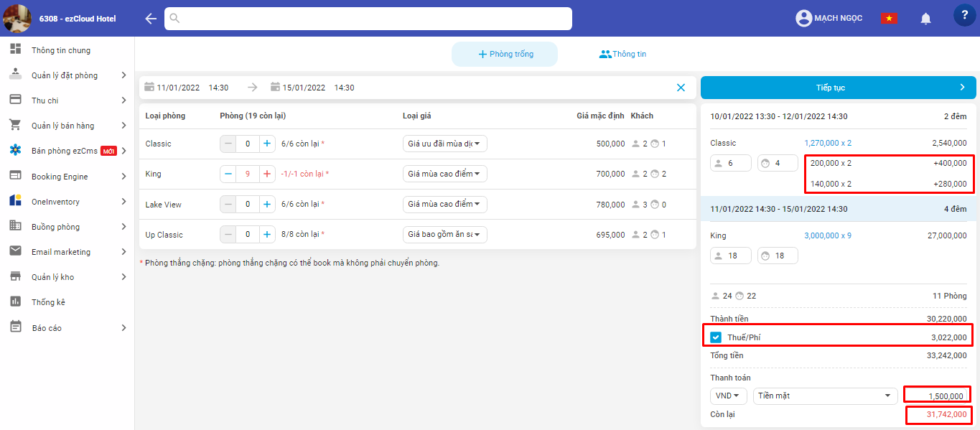Open the VND currency dropdown
Viewport: 980px width, 430px height.
tap(728, 396)
